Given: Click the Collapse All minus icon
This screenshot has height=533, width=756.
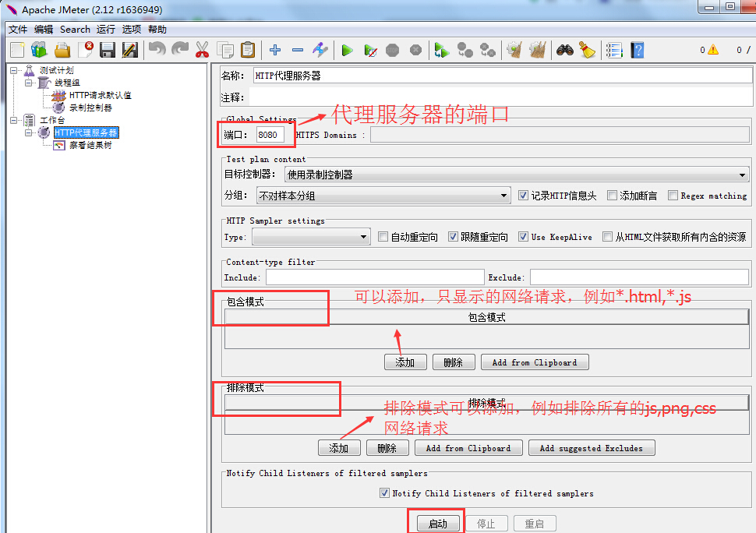Looking at the screenshot, I should (x=298, y=50).
